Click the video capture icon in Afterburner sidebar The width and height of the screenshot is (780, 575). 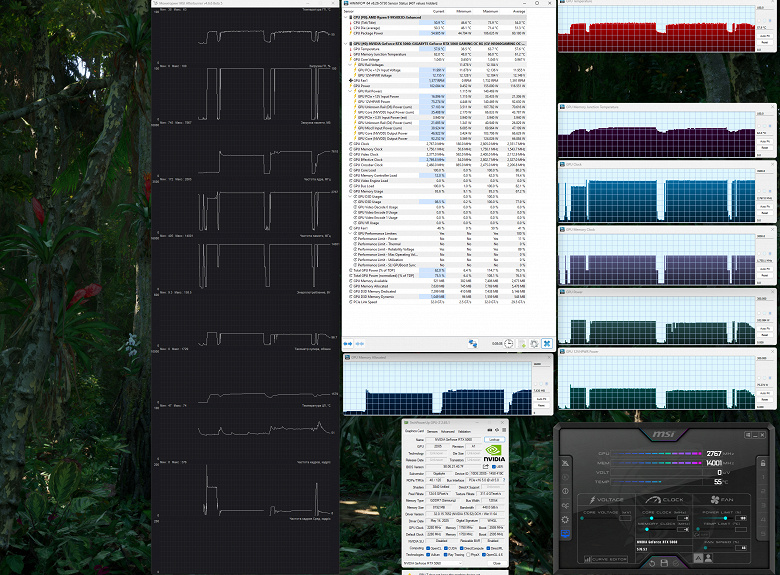565,478
